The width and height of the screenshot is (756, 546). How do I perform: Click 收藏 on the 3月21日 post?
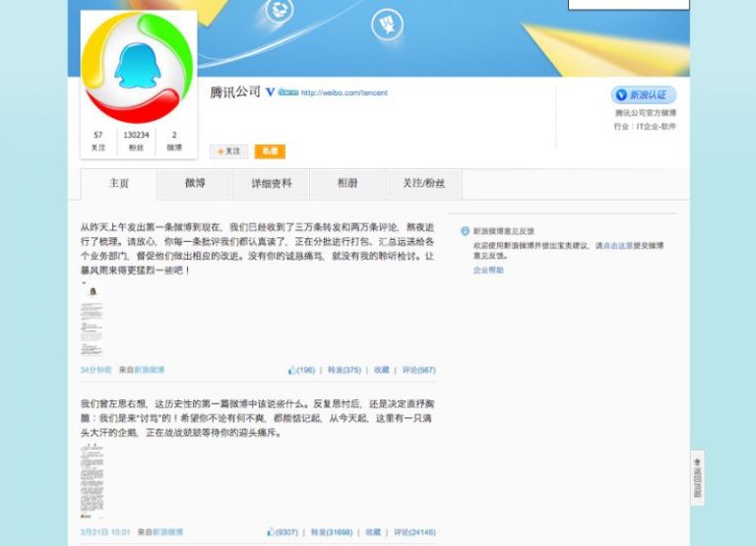[x=373, y=532]
